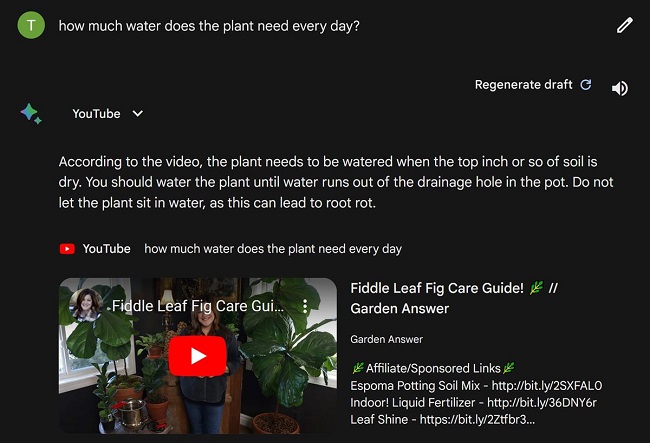Open the video's three-dot options menu

pos(305,306)
